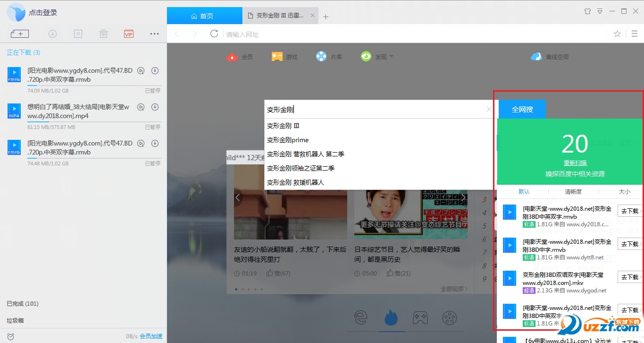Go forward in the browser
This screenshot has width=644, height=343.
click(x=194, y=34)
